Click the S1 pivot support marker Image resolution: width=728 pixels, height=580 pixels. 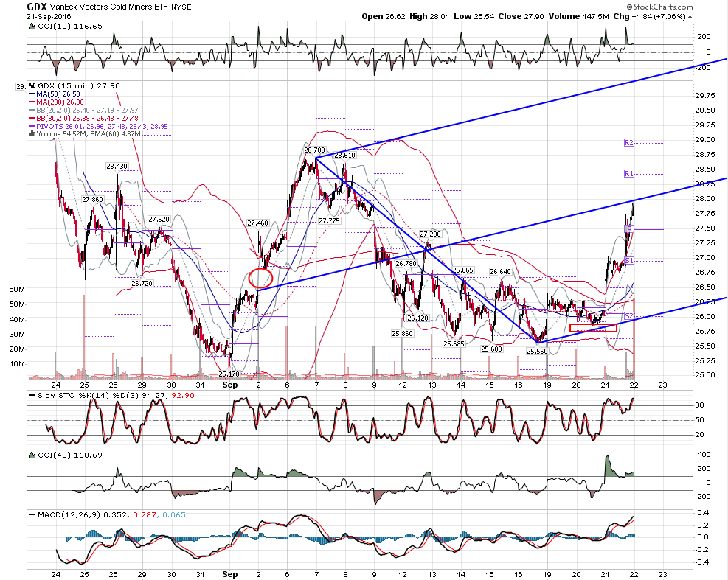[x=629, y=260]
